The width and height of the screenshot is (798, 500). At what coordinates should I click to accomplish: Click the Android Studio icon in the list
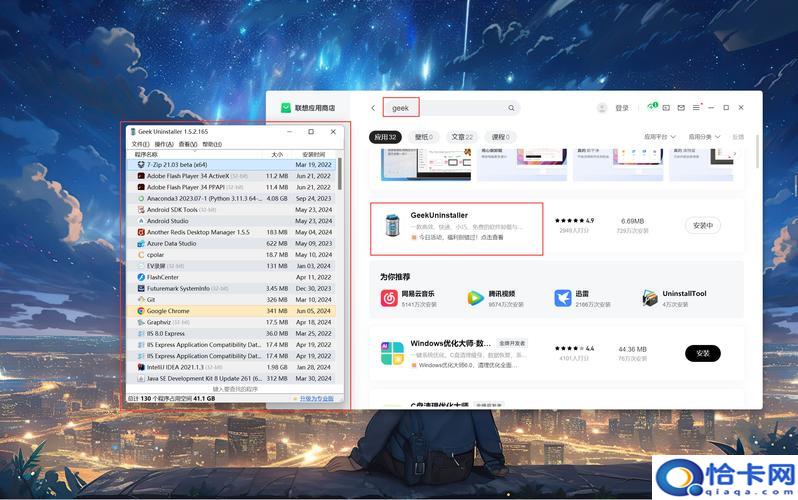point(141,221)
